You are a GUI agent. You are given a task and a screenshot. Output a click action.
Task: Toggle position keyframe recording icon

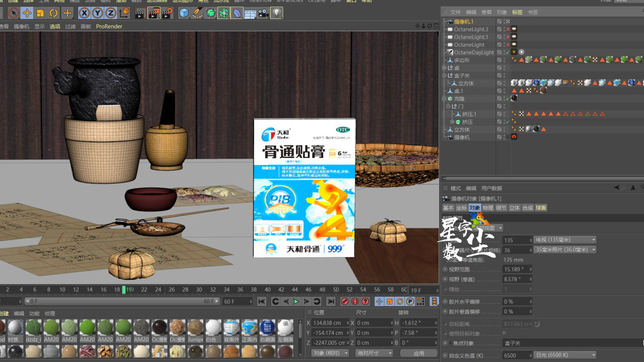379,302
